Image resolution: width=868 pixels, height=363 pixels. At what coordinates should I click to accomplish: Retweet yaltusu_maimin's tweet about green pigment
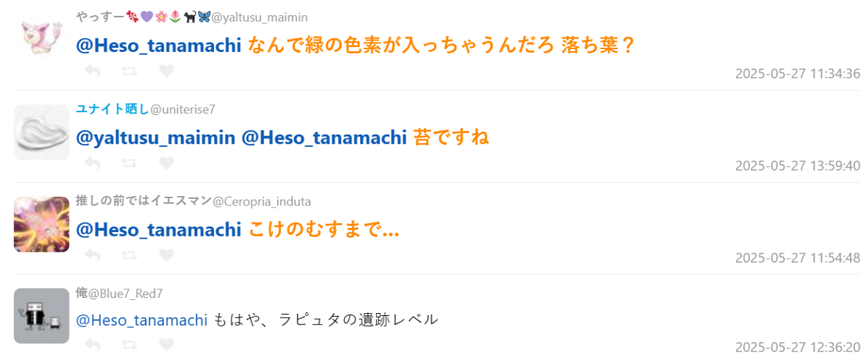130,71
